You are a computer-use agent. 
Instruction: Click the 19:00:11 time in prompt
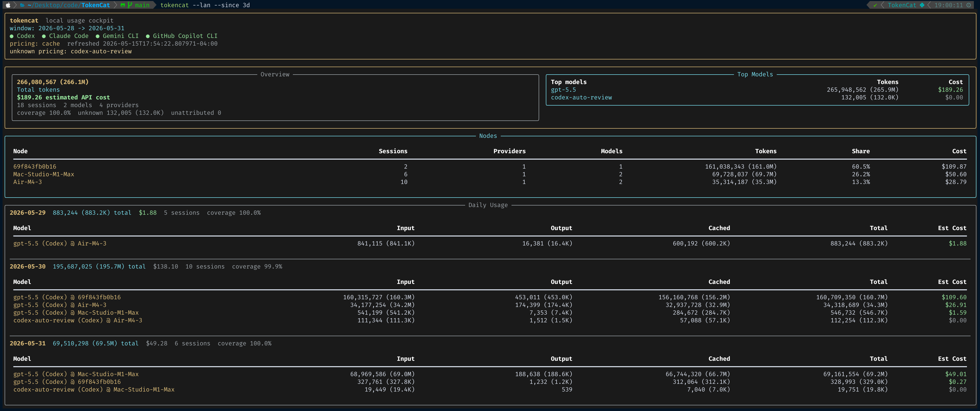tap(949, 5)
